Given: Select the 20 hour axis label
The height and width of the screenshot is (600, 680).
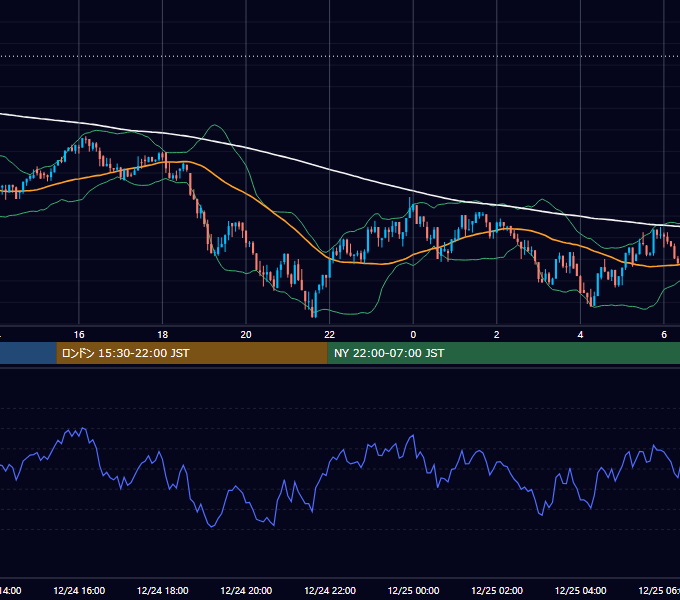Looking at the screenshot, I should (246, 335).
